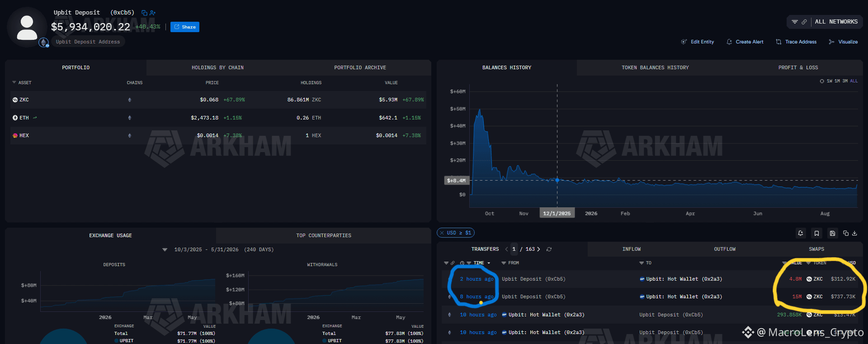Open the Visualize view

(x=843, y=42)
